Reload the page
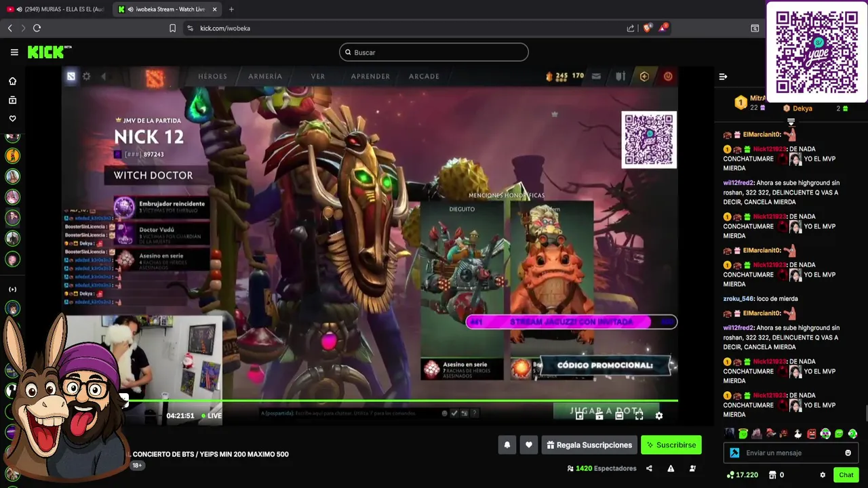Screen dimensions: 868x488 37,28
